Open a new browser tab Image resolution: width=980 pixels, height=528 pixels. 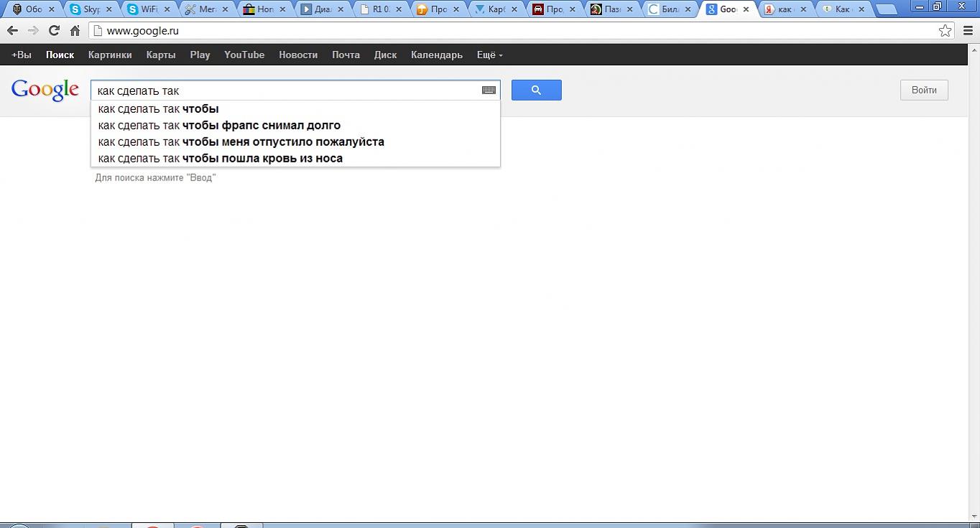tap(887, 9)
